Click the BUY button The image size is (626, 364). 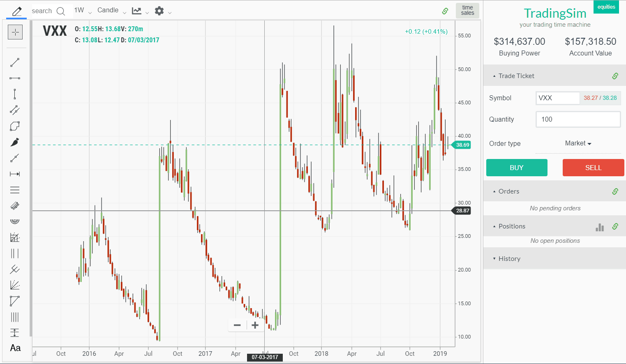tap(517, 168)
